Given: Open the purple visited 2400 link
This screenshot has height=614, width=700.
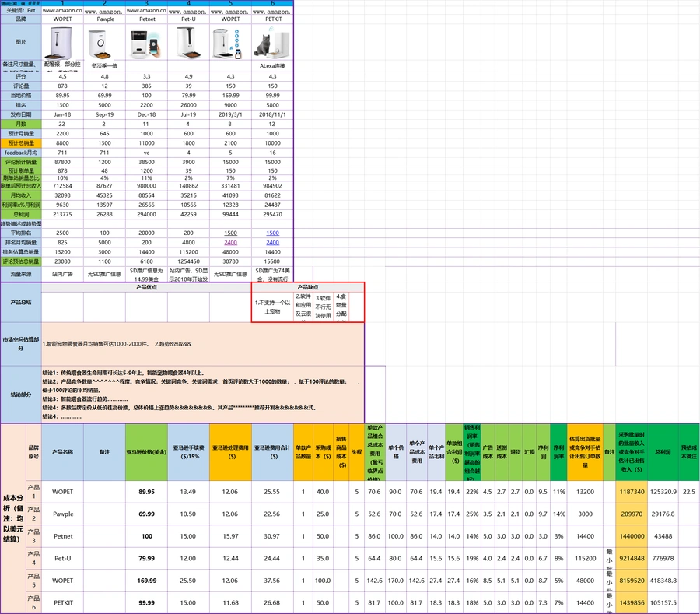Looking at the screenshot, I should coord(231,243).
